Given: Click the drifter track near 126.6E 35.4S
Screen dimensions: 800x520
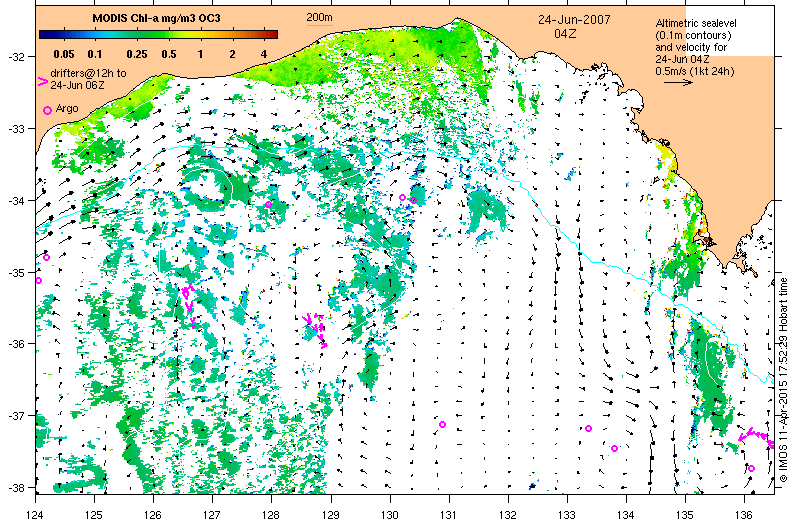Looking at the screenshot, I should pos(189,305).
